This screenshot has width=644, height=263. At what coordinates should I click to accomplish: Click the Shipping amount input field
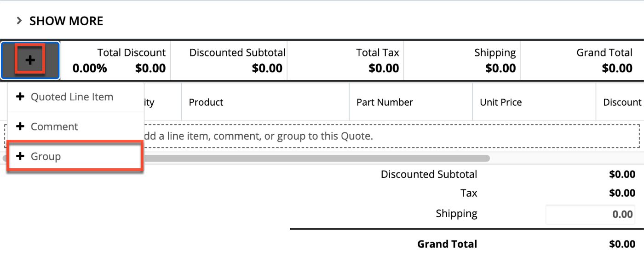click(590, 214)
